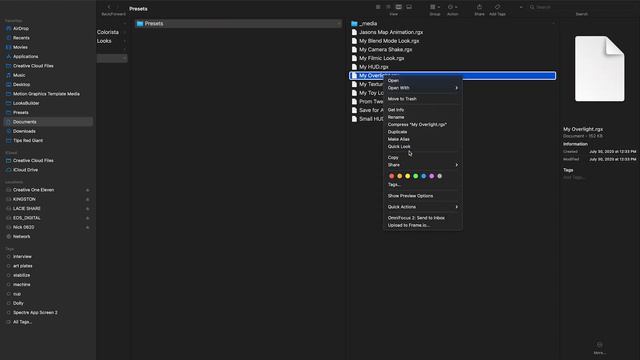This screenshot has width=640, height=360.
Task: Select the Presets item in sidebar Favorites
Action: tap(20, 113)
